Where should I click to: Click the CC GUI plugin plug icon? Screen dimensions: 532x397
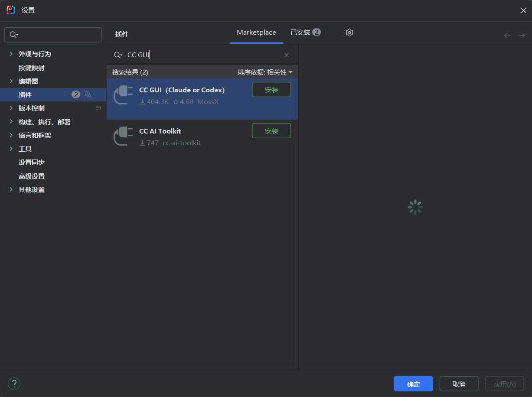point(123,95)
